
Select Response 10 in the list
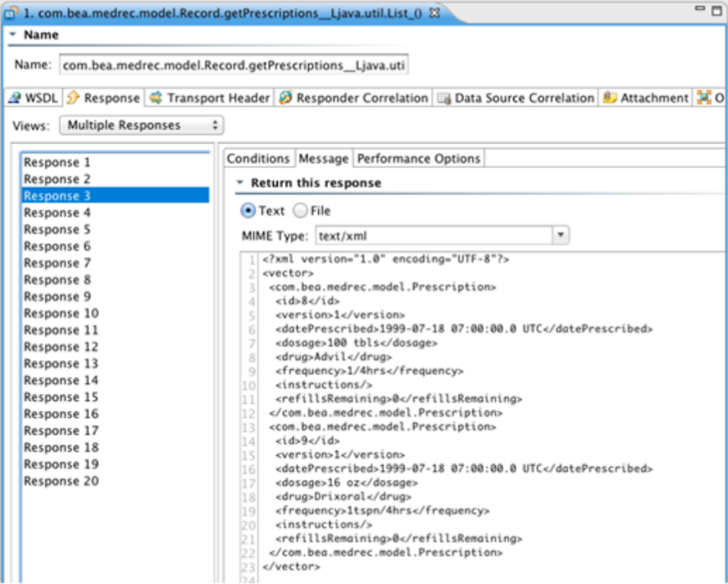click(116, 313)
